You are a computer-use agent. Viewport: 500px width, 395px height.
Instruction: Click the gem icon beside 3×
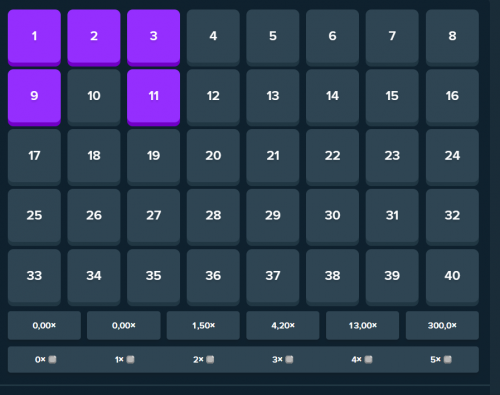click(289, 359)
